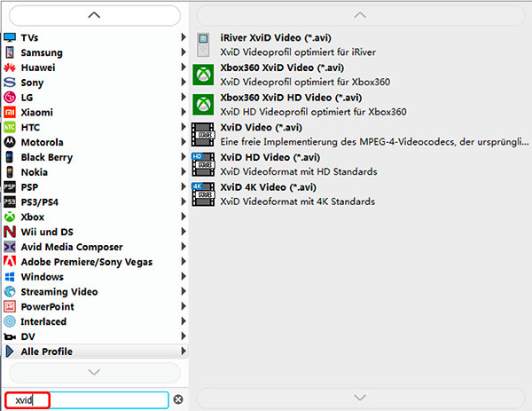Open the Wii und DS category
Image resolution: width=532 pixels, height=411 pixels.
[95, 232]
